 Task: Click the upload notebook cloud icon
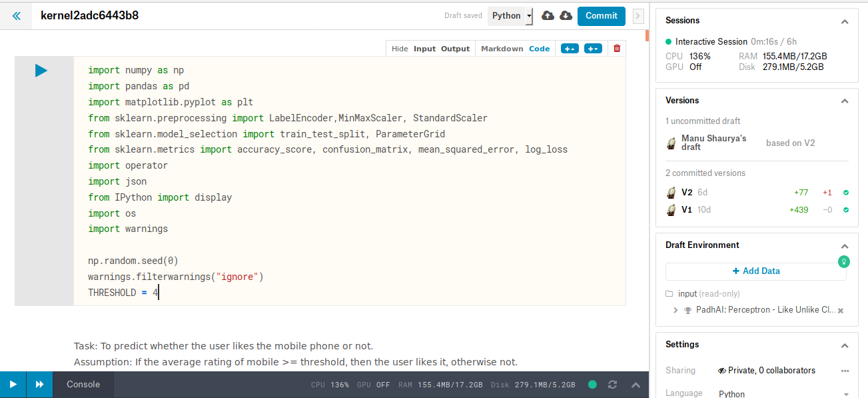[547, 15]
